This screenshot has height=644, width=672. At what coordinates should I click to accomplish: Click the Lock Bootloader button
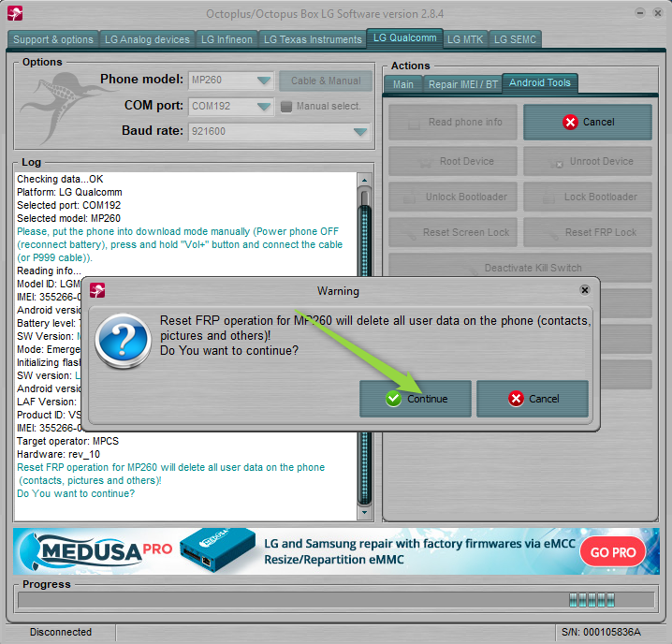click(588, 197)
